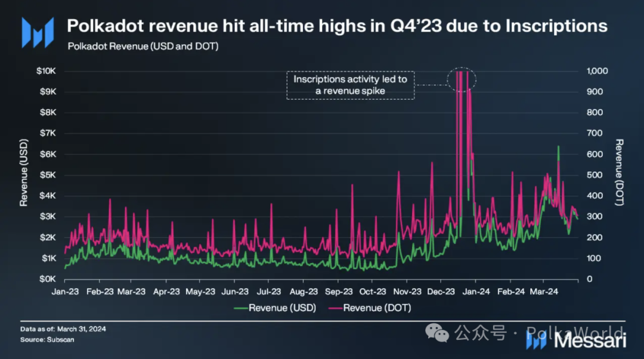The width and height of the screenshot is (644, 359).
Task: Collapse the Mar-24 axis label section
Action: coord(544,291)
